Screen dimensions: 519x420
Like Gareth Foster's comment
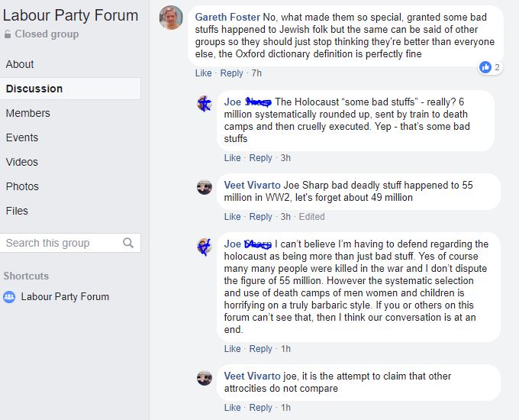click(x=203, y=73)
